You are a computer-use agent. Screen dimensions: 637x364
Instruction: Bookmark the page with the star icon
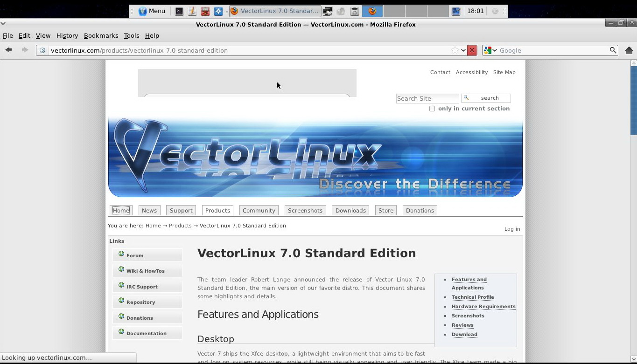[455, 50]
